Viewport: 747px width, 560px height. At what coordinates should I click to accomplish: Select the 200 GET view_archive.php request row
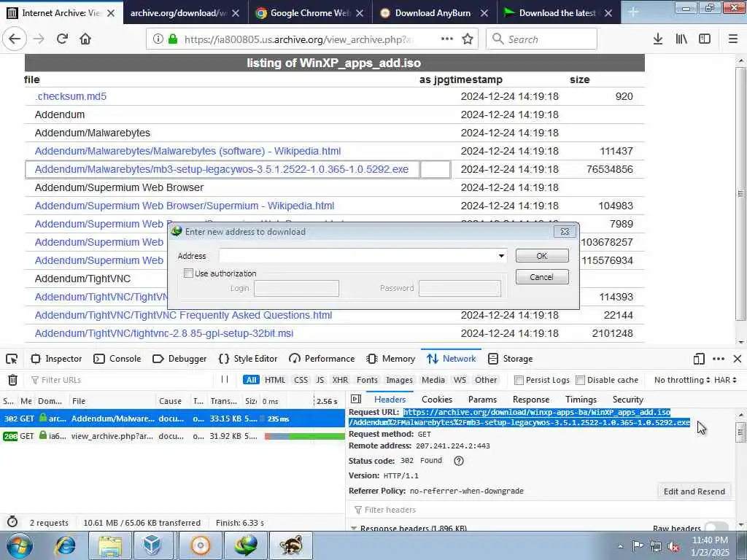[x=172, y=436]
